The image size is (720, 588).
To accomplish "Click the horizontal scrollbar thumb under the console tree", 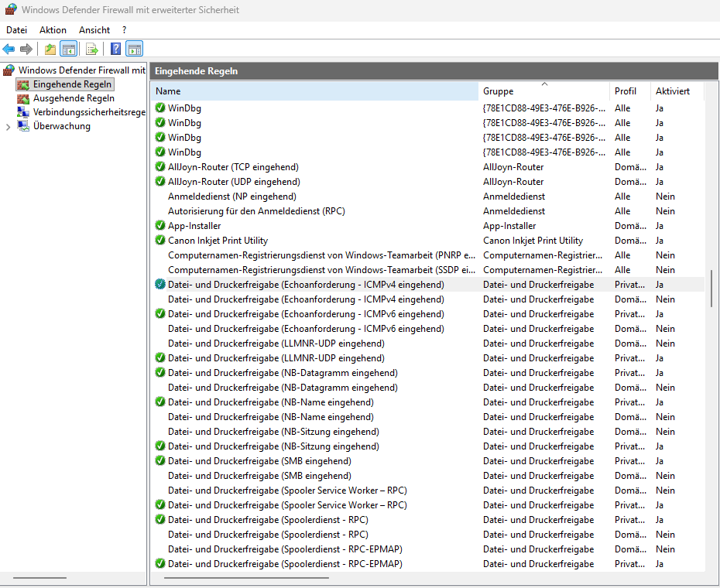I will click(x=40, y=577).
